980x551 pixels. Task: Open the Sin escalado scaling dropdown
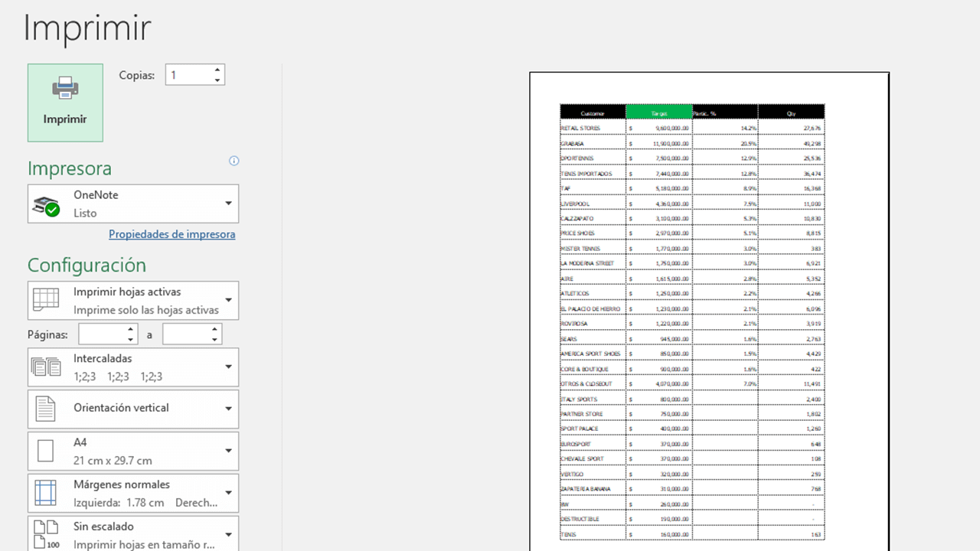pyautogui.click(x=228, y=533)
